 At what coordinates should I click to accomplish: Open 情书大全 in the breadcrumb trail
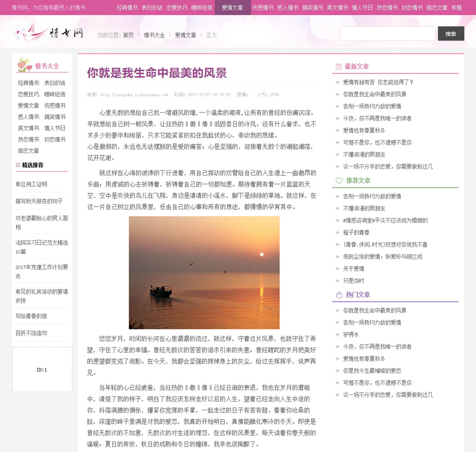(x=154, y=35)
